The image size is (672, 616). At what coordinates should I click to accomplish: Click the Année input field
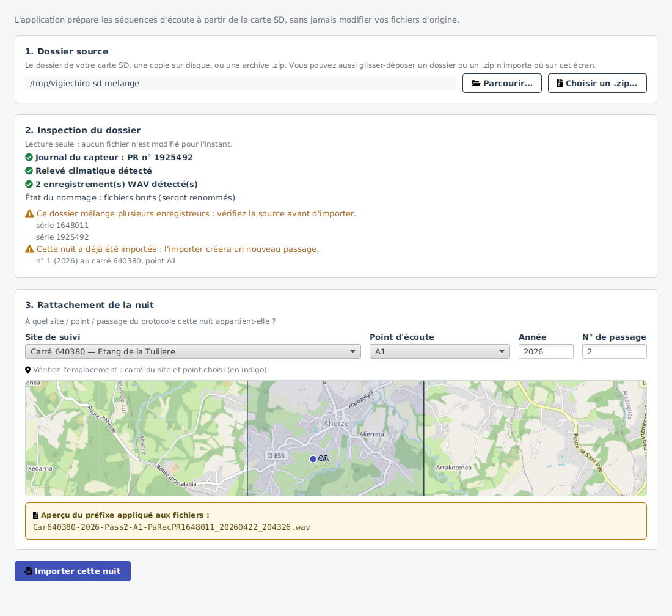click(546, 351)
